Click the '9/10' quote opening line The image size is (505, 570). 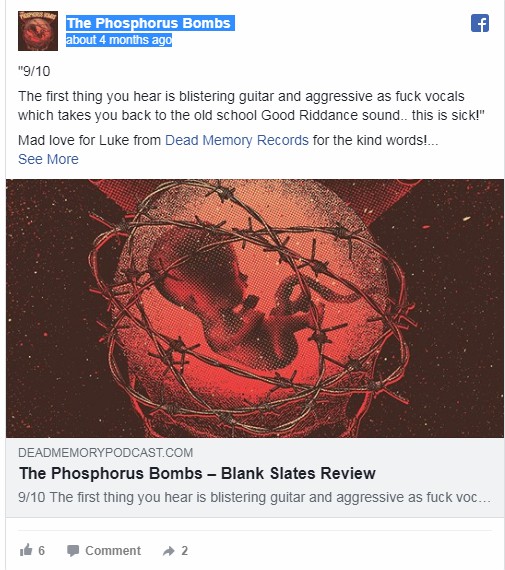tap(34, 71)
